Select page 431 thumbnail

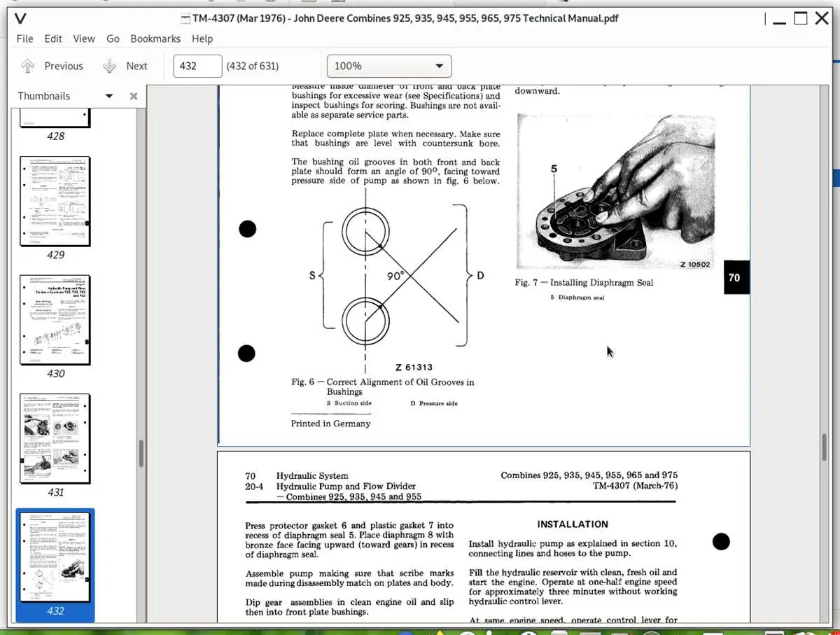[55, 439]
